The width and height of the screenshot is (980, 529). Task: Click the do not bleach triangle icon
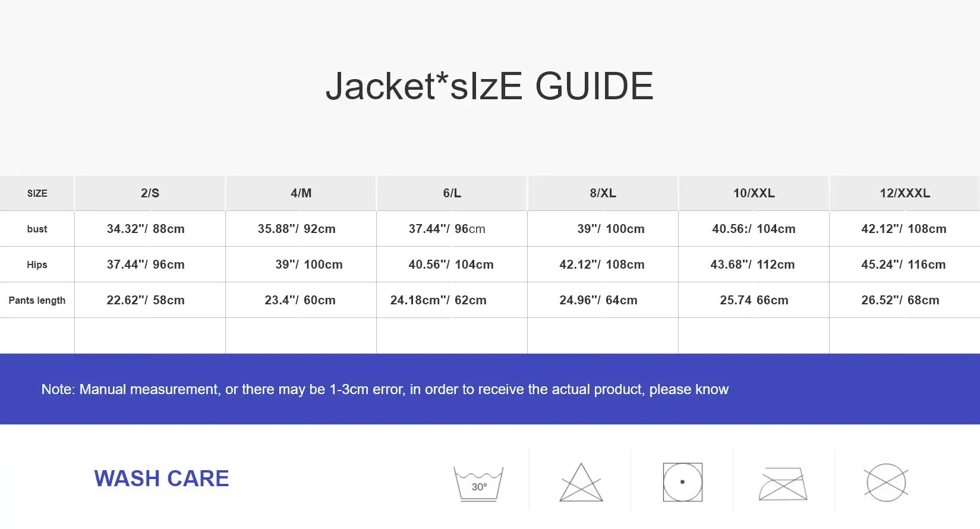581,483
